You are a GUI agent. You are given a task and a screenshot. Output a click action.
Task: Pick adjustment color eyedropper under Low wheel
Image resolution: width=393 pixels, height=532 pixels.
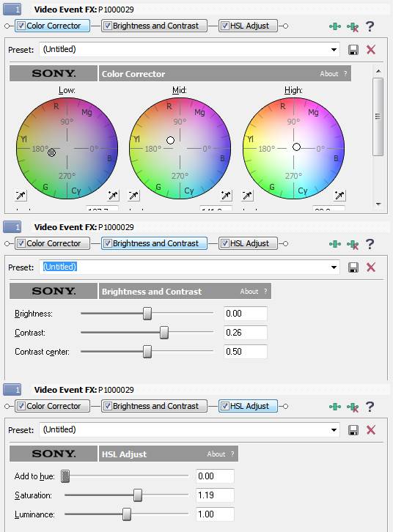[113, 196]
